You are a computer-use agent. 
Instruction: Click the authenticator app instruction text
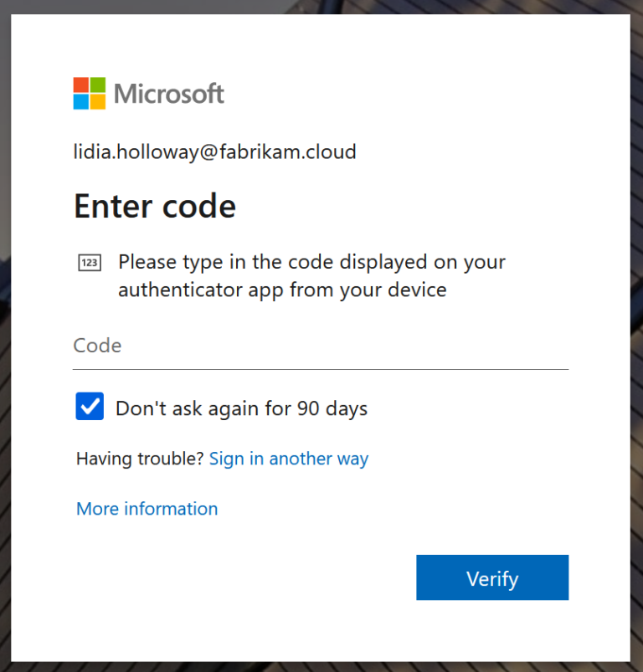click(x=311, y=276)
